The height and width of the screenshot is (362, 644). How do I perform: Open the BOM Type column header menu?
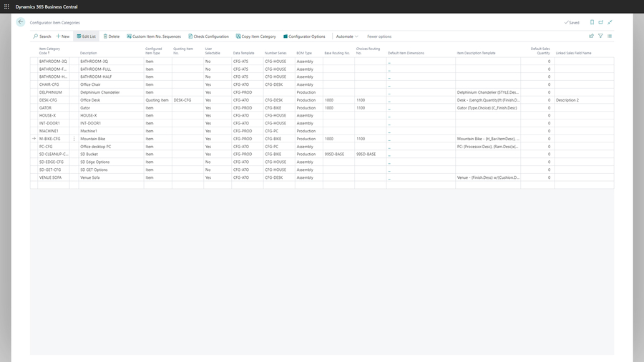(x=304, y=53)
